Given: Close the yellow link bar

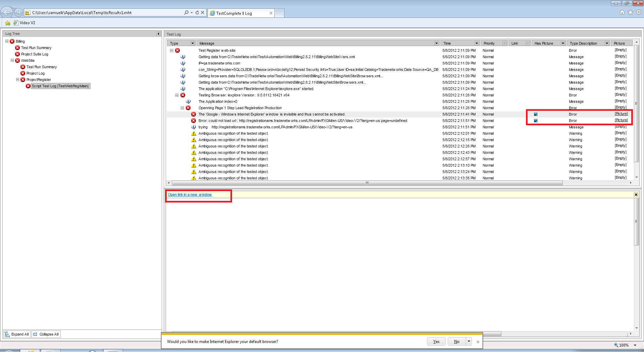Looking at the screenshot, I should (x=636, y=195).
